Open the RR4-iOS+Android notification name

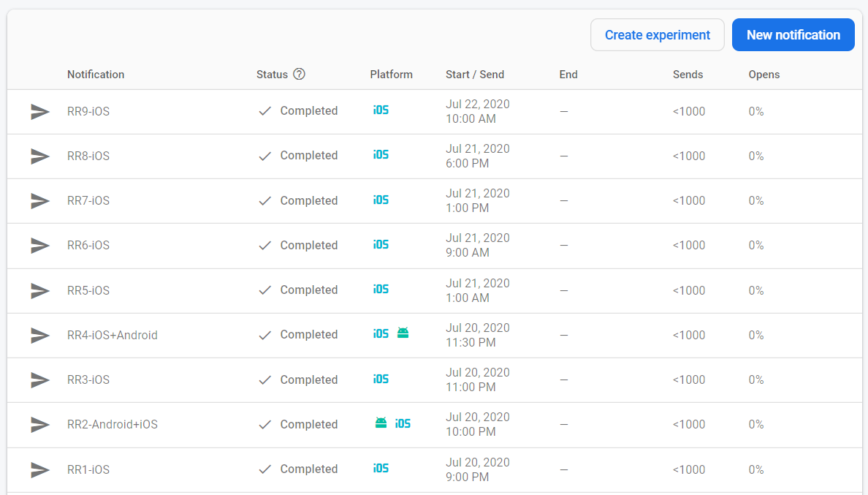[113, 335]
